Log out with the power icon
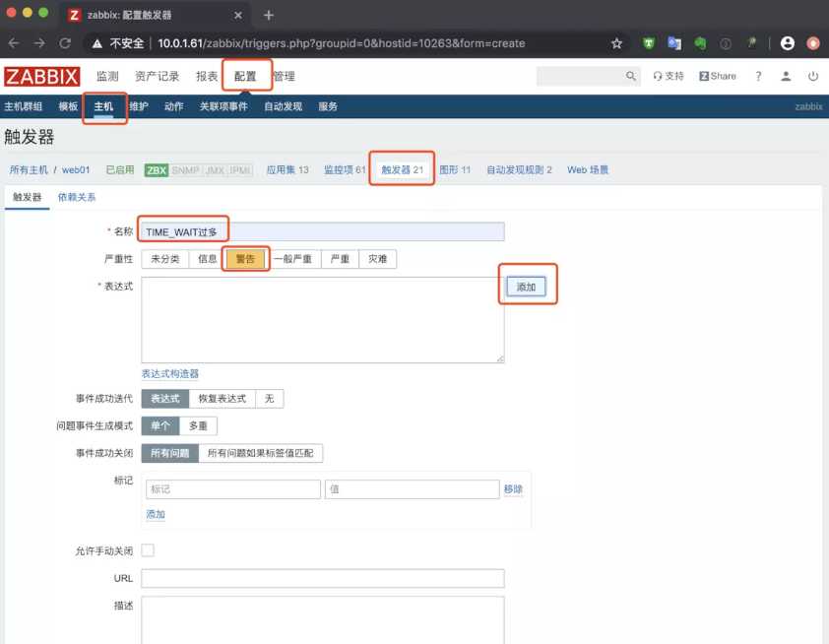 813,76
